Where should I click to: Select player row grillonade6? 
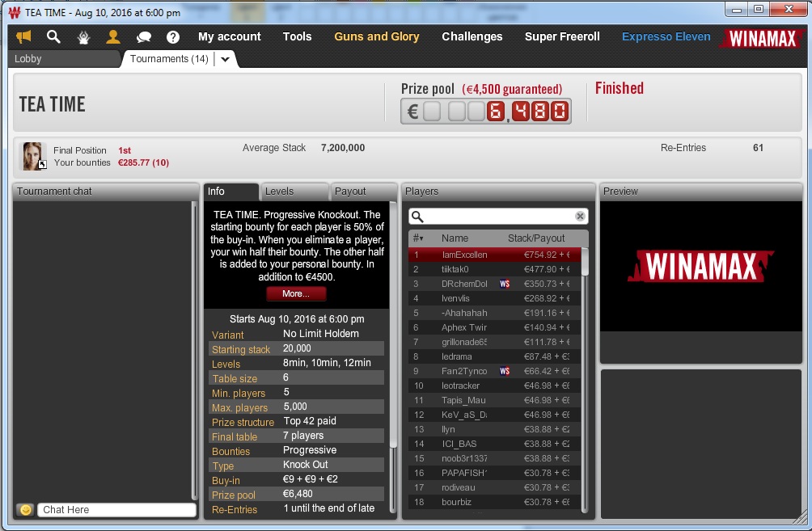pos(494,342)
